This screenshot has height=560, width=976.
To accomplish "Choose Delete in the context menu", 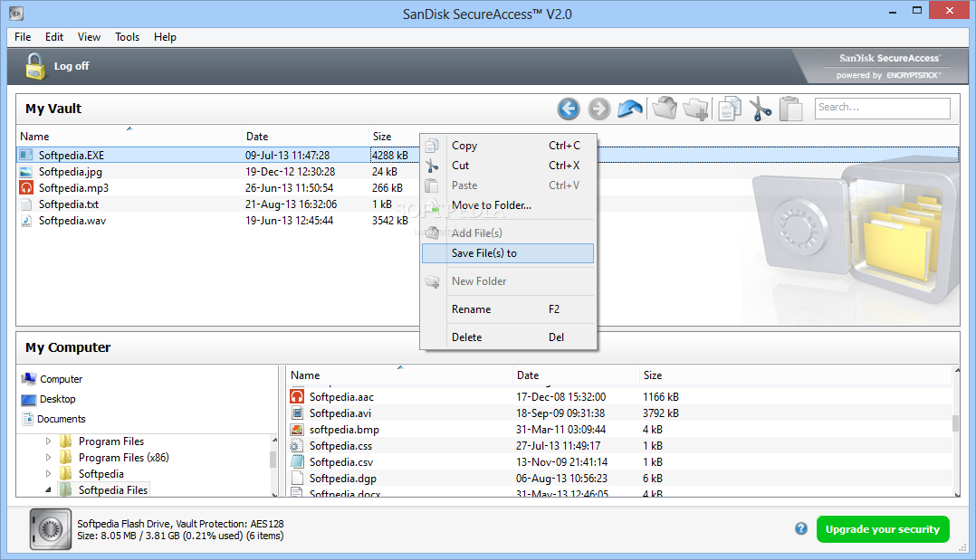I will coord(508,337).
